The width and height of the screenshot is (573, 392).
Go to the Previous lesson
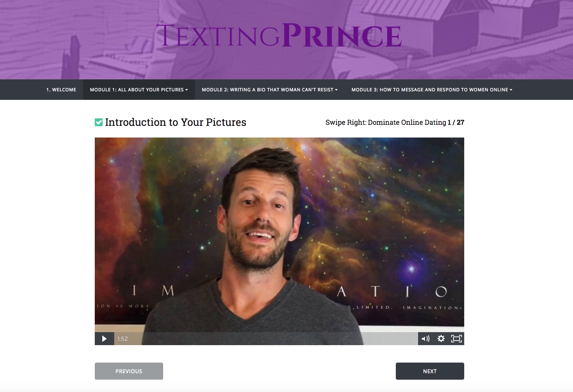coord(129,371)
